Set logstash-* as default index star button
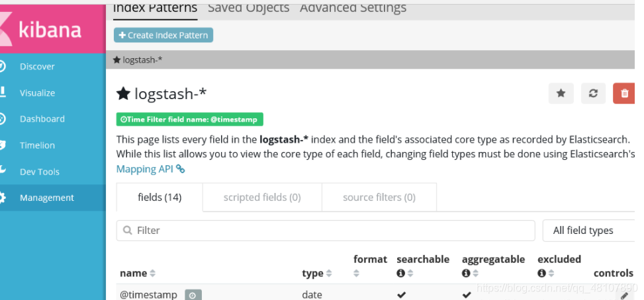 [561, 93]
